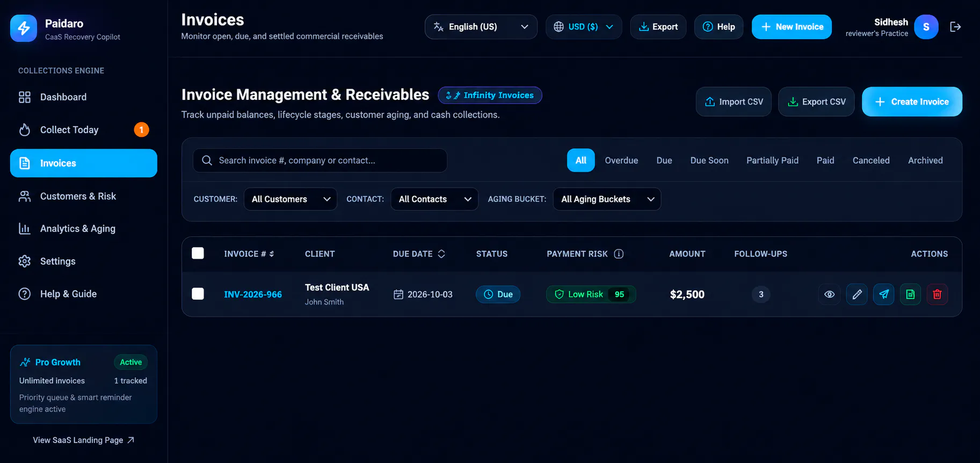Click contact name John Smith
The image size is (980, 463).
pyautogui.click(x=324, y=302)
